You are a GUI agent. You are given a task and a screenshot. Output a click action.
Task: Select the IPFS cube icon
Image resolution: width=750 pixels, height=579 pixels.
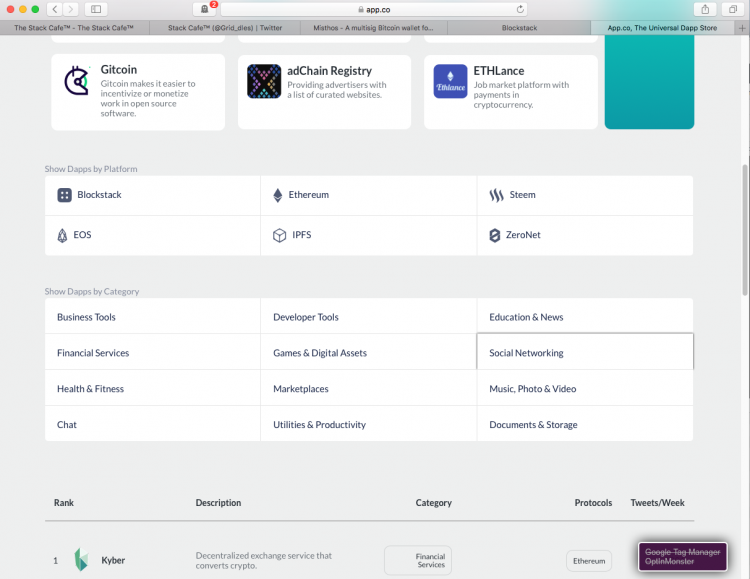(279, 235)
